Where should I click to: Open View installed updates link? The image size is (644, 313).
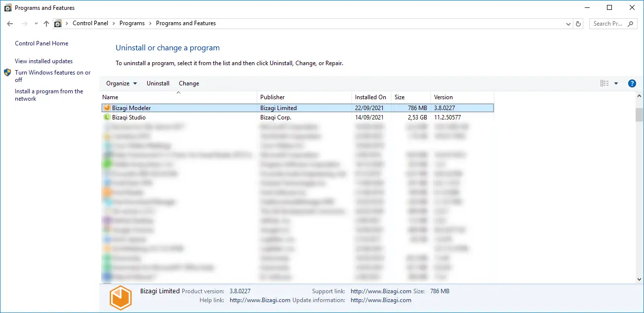[x=43, y=61]
